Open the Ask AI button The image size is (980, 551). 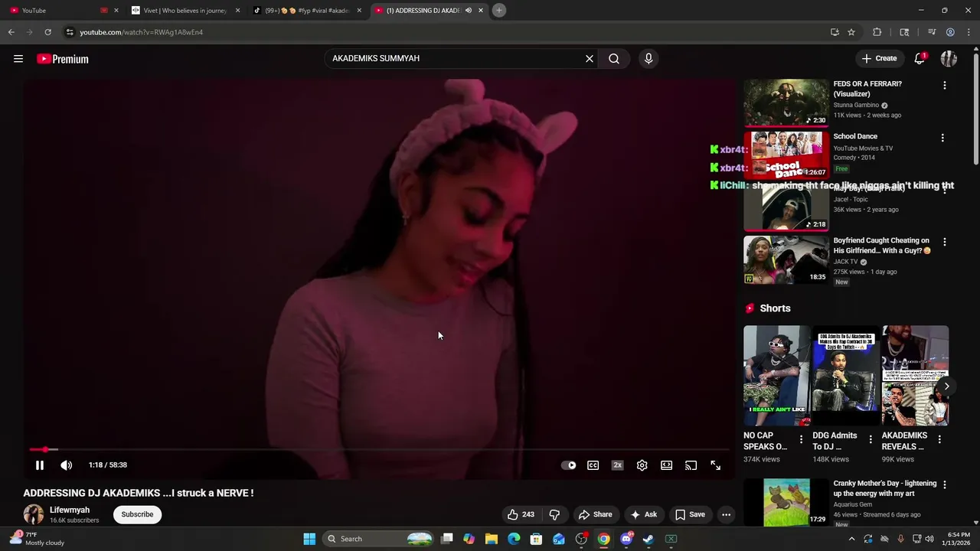tap(643, 514)
